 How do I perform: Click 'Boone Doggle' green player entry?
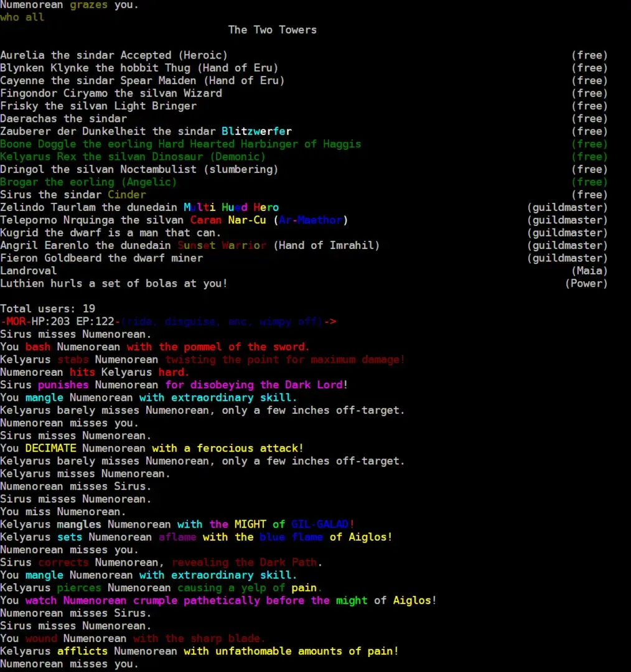[x=180, y=144]
